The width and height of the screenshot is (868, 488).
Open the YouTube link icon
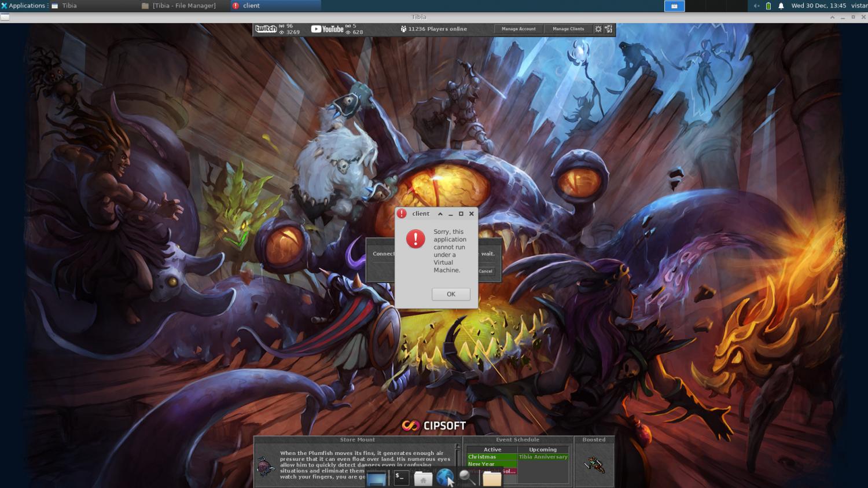coord(327,29)
